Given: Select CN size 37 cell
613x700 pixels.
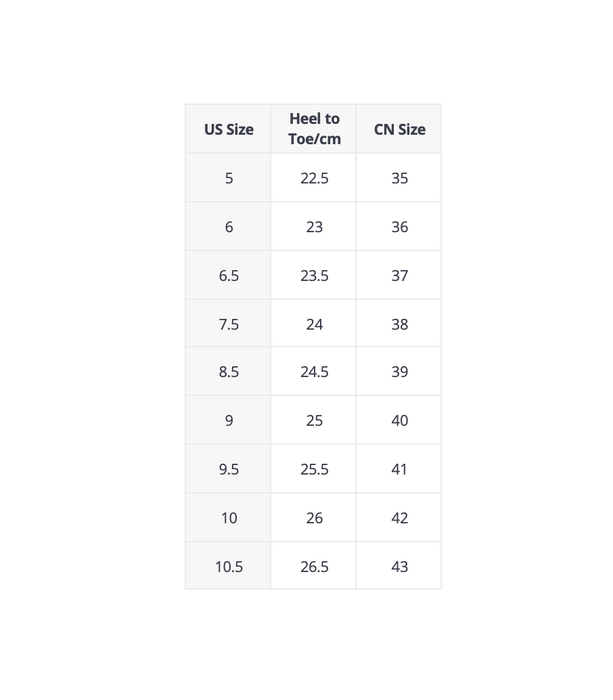Looking at the screenshot, I should (399, 275).
